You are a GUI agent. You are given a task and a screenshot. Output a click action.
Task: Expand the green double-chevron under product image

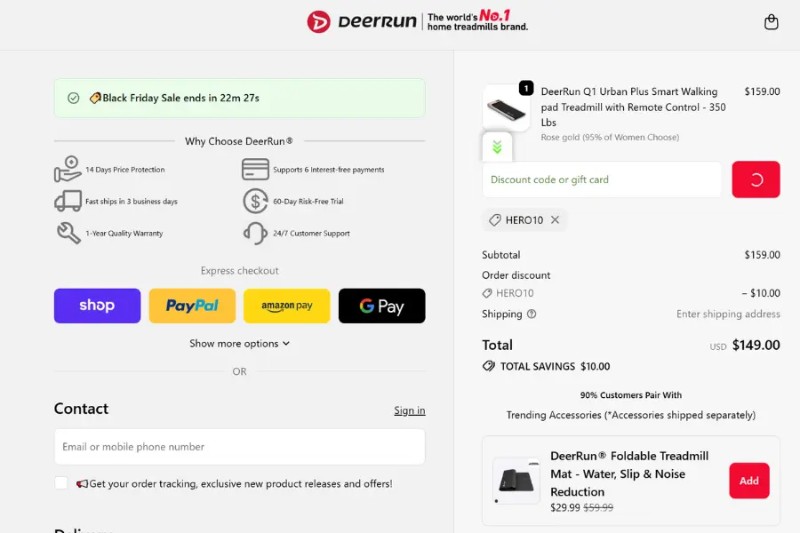tap(497, 147)
